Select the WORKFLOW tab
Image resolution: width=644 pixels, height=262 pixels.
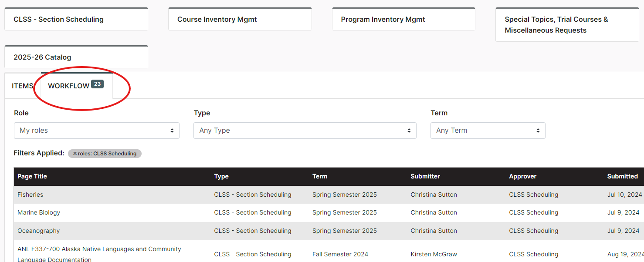click(68, 86)
